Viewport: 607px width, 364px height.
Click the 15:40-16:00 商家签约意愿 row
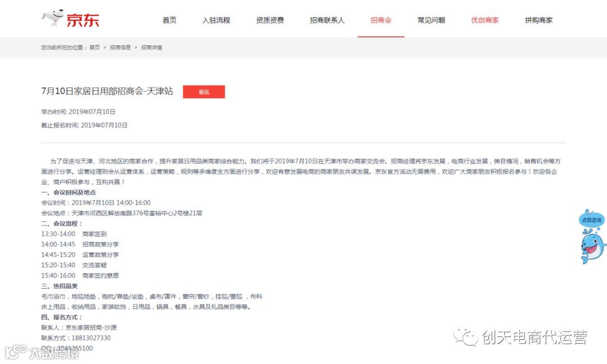[80, 276]
